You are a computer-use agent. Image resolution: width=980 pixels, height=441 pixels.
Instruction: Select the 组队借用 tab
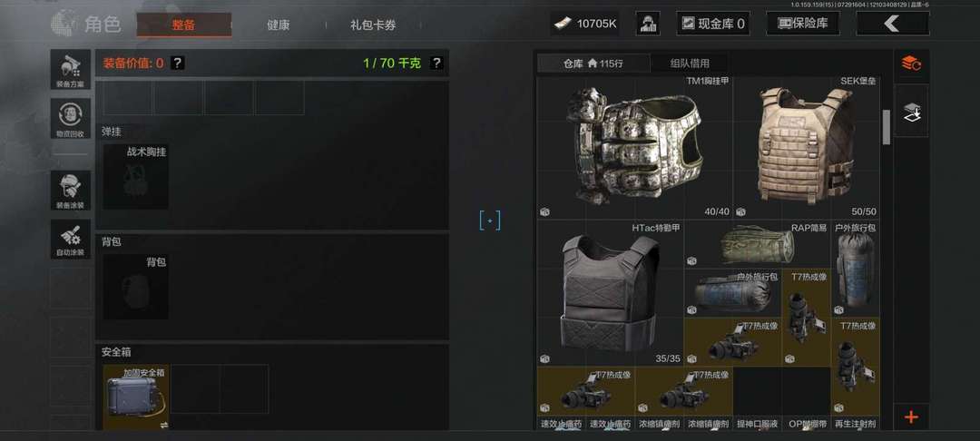click(690, 64)
